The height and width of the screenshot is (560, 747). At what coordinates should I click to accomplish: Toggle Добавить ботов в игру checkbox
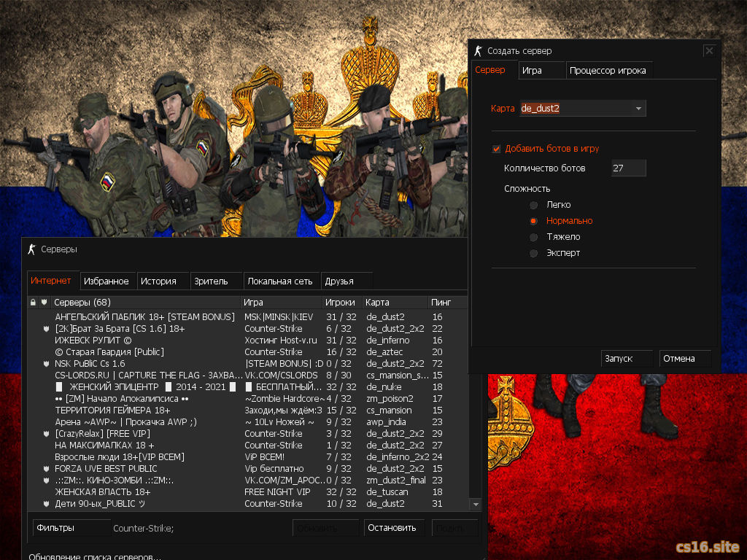(x=496, y=149)
